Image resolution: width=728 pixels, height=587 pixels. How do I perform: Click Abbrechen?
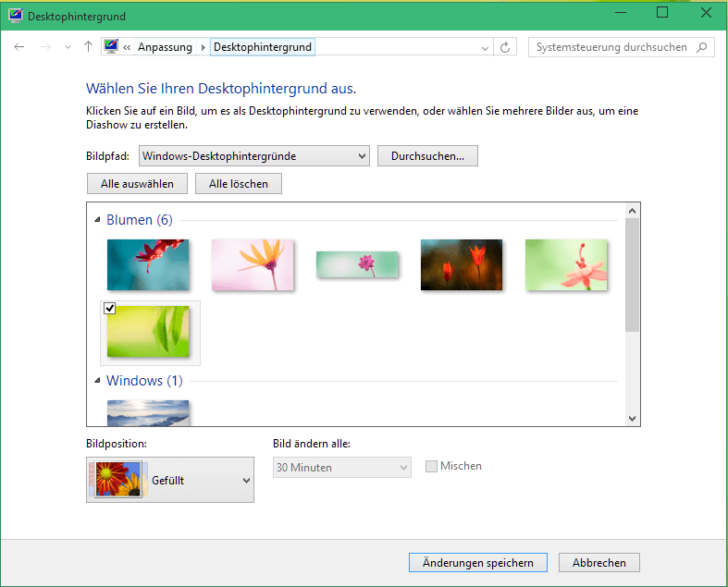[x=598, y=562]
